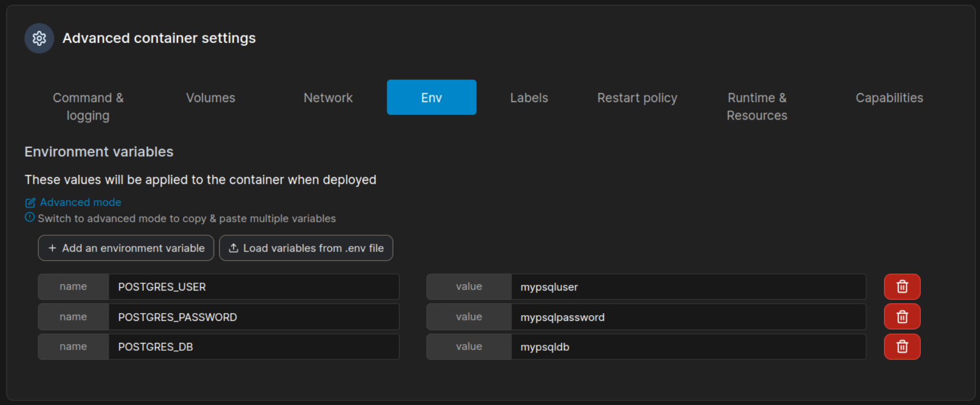Switch to Advanced mode link
980x405 pixels.
pyautogui.click(x=80, y=202)
